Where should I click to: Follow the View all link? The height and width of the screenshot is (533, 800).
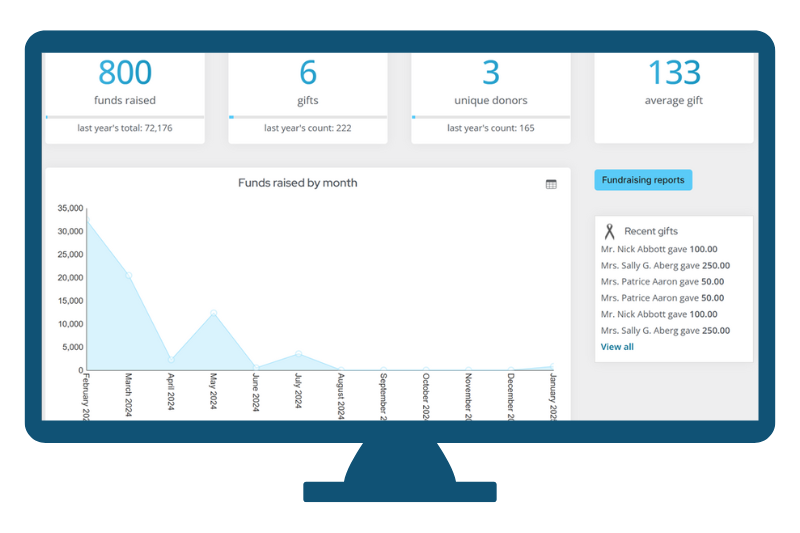617,347
